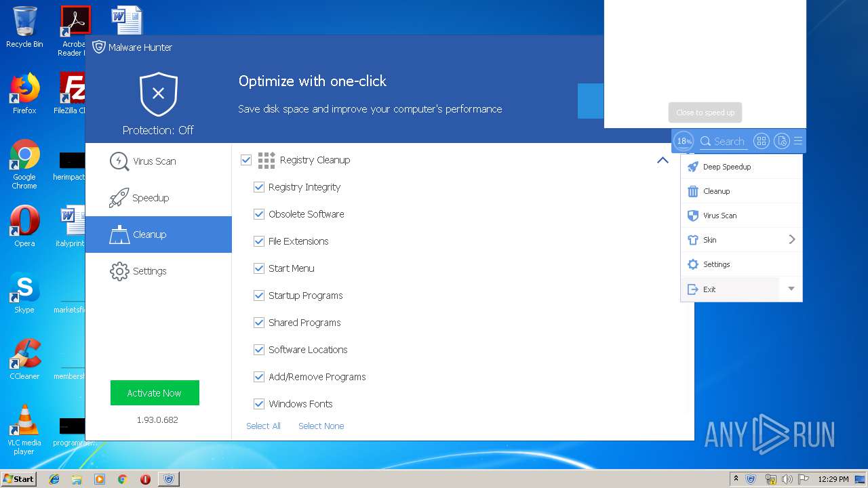The height and width of the screenshot is (488, 868).
Task: Click the 12:29 PM taskbar clock
Action: pyautogui.click(x=833, y=479)
